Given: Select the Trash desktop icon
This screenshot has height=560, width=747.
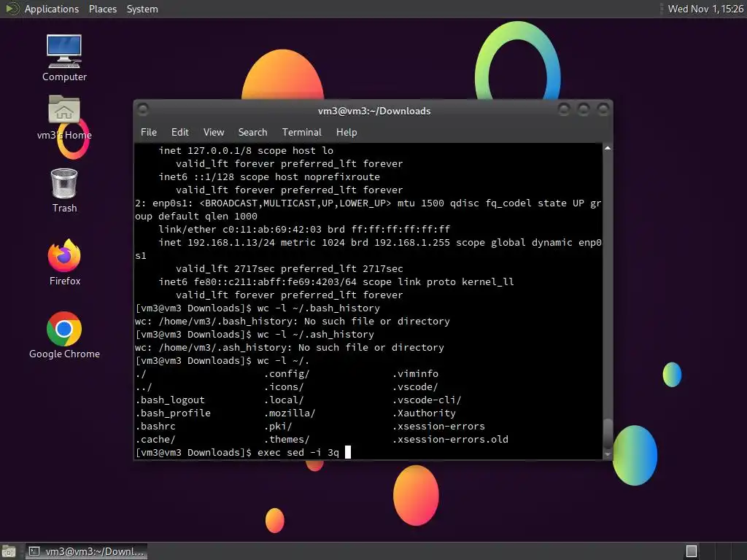Looking at the screenshot, I should (64, 190).
